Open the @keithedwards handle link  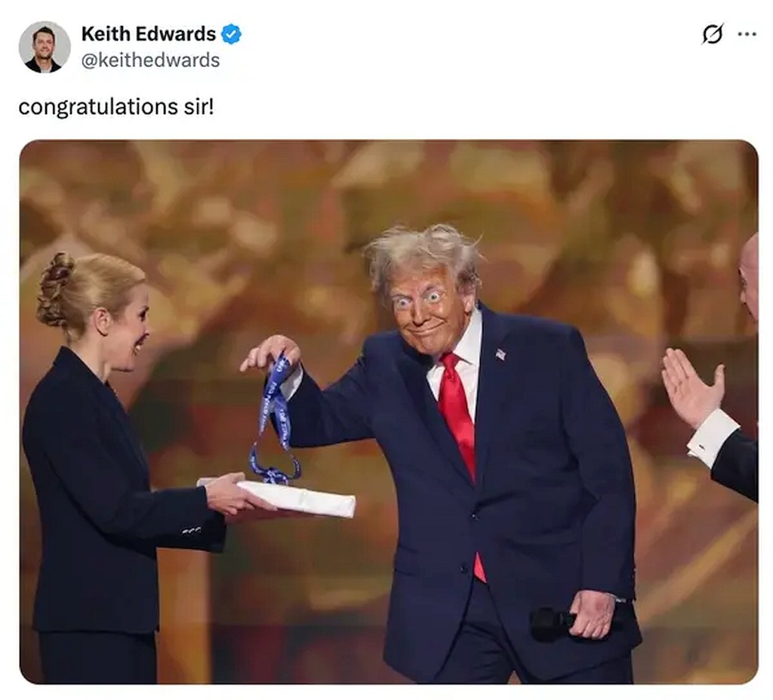point(150,60)
